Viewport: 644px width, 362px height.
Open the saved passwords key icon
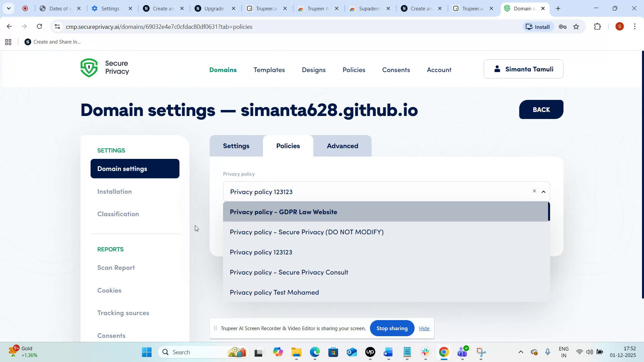(562, 26)
